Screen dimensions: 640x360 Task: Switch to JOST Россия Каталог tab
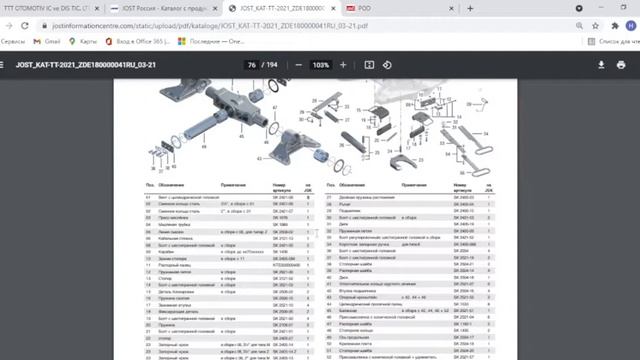tap(165, 8)
